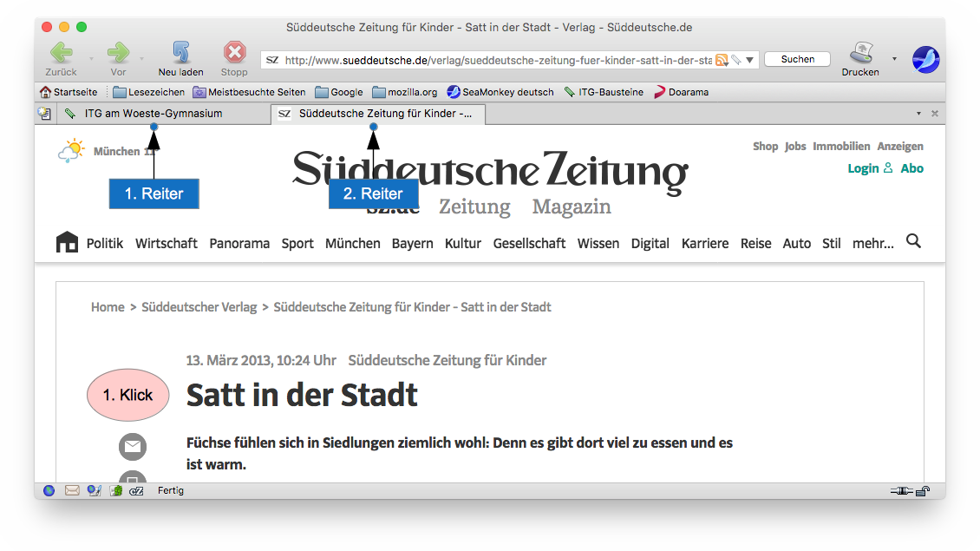Open the Bayern section
The height and width of the screenshot is (551, 980).
(x=413, y=243)
